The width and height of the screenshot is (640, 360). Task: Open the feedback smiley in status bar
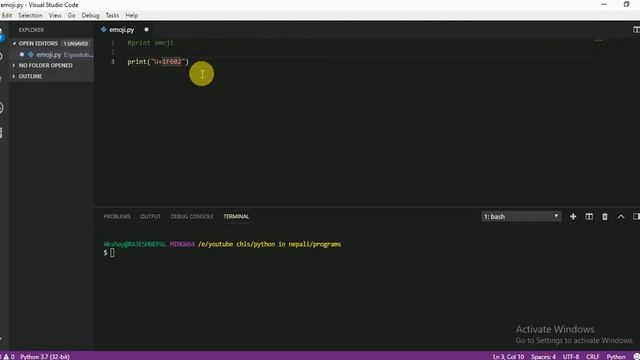pyautogui.click(x=636, y=356)
